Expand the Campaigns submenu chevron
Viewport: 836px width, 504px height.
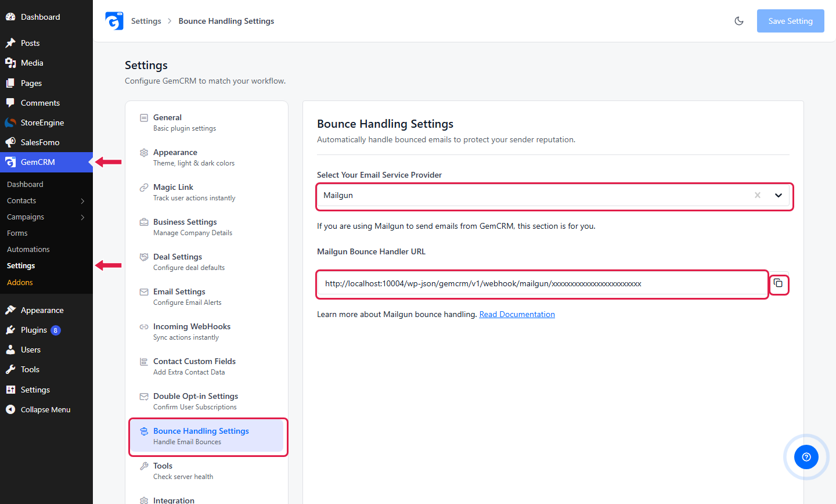pos(82,217)
